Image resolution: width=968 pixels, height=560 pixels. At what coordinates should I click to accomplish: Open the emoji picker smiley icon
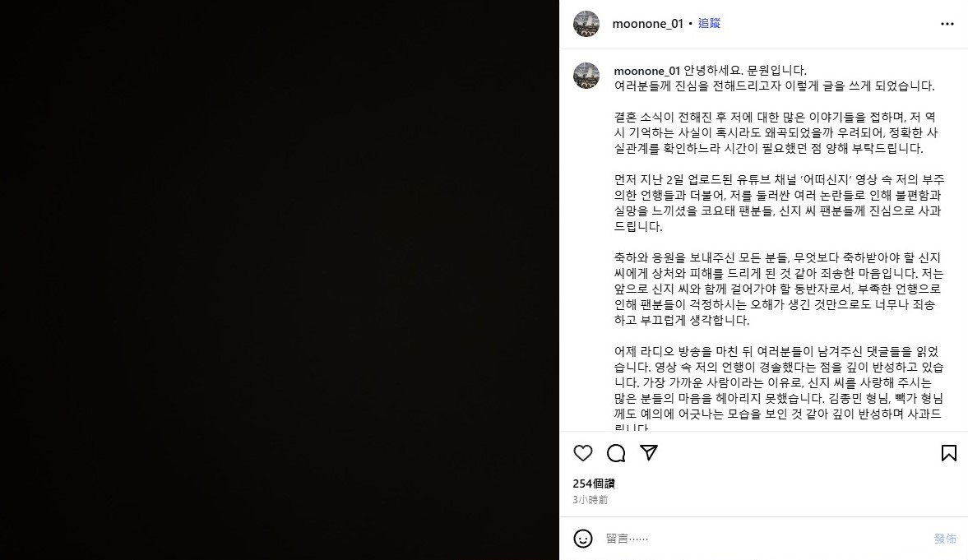583,539
